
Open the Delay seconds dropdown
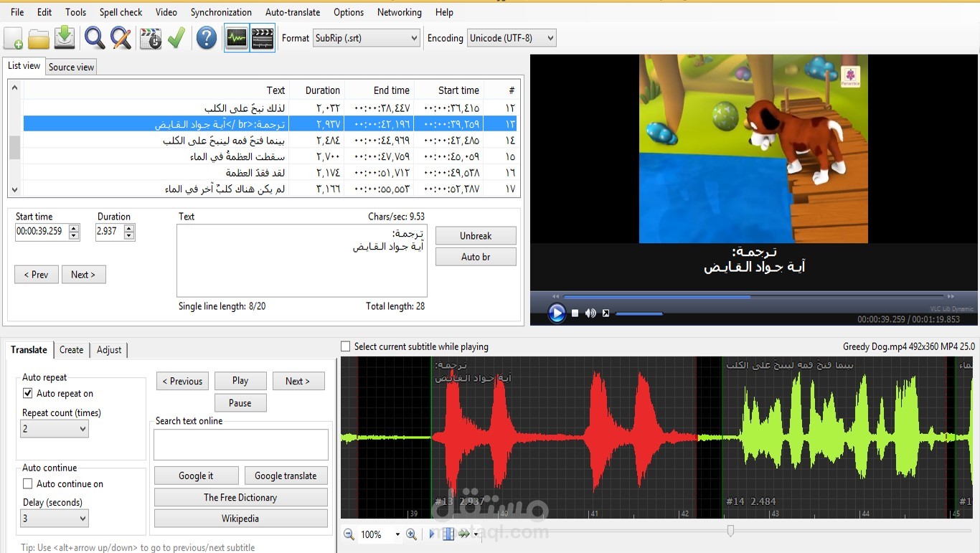click(55, 519)
